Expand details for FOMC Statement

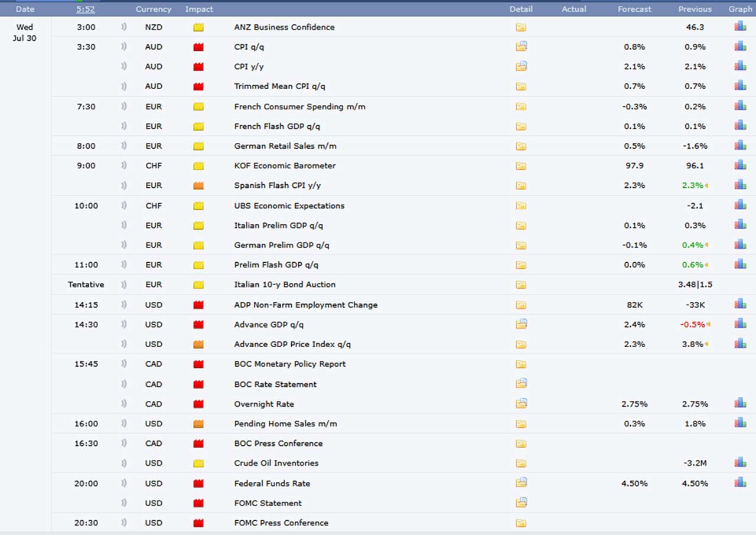coord(521,503)
